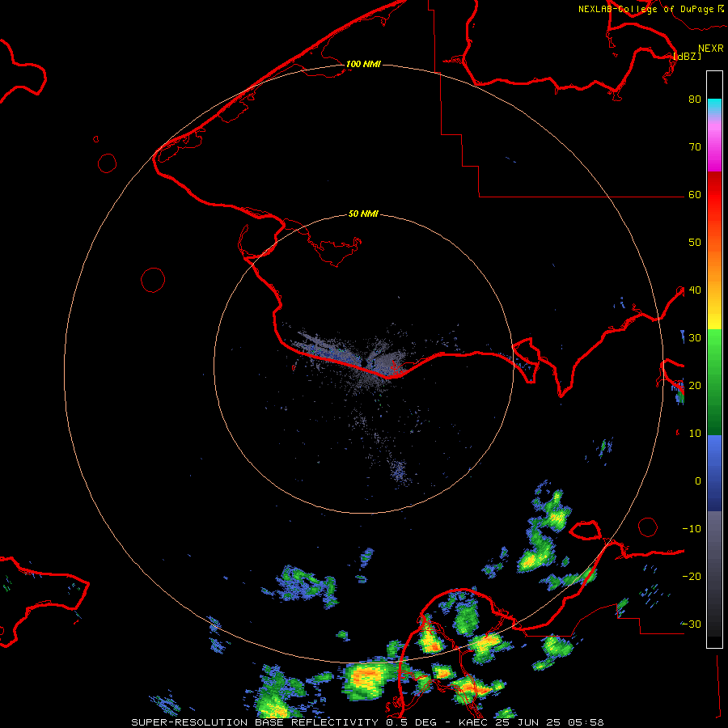Viewport: 728px width, 728px height.
Task: Click the 10 value on the dBZ scale
Action: [x=695, y=434]
